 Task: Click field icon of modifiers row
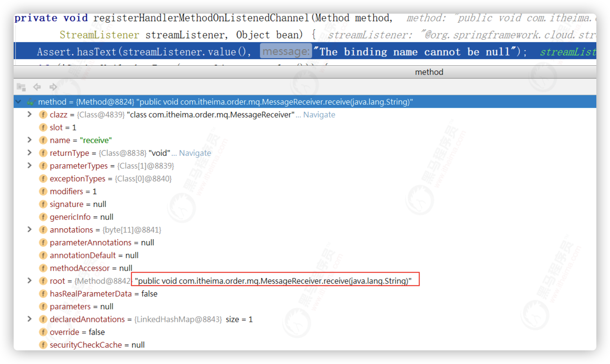click(43, 191)
